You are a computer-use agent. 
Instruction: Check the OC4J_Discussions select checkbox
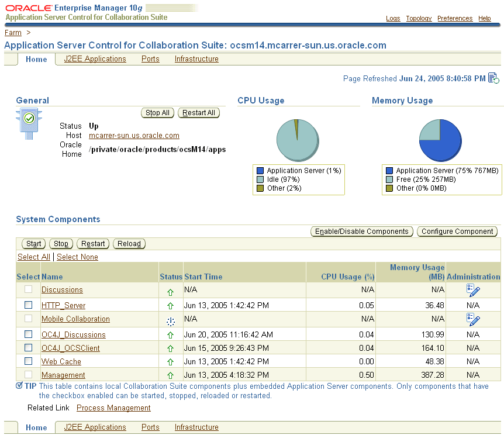(x=27, y=334)
